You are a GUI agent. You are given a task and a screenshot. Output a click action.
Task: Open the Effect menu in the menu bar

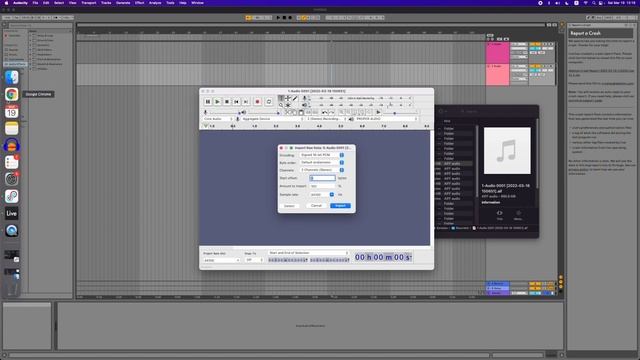140,3
